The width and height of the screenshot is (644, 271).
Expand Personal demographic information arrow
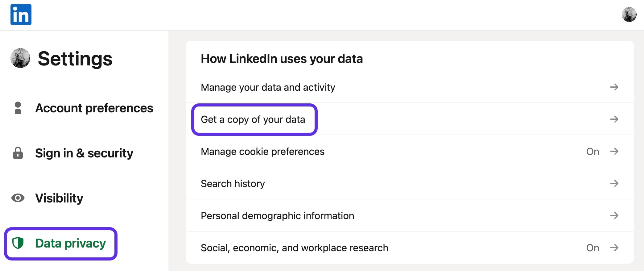tap(614, 215)
